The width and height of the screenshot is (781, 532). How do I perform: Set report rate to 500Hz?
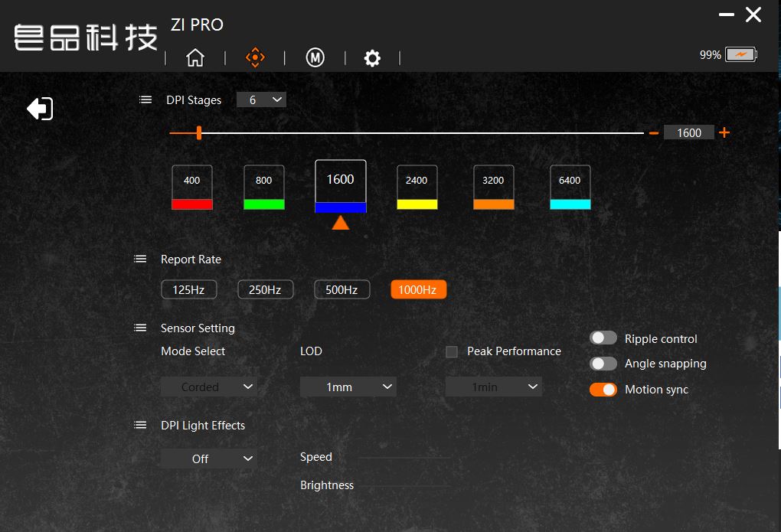(x=341, y=290)
